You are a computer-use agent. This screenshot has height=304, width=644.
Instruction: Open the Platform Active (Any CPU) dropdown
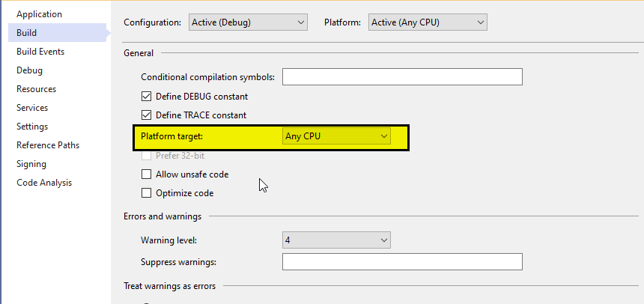428,22
